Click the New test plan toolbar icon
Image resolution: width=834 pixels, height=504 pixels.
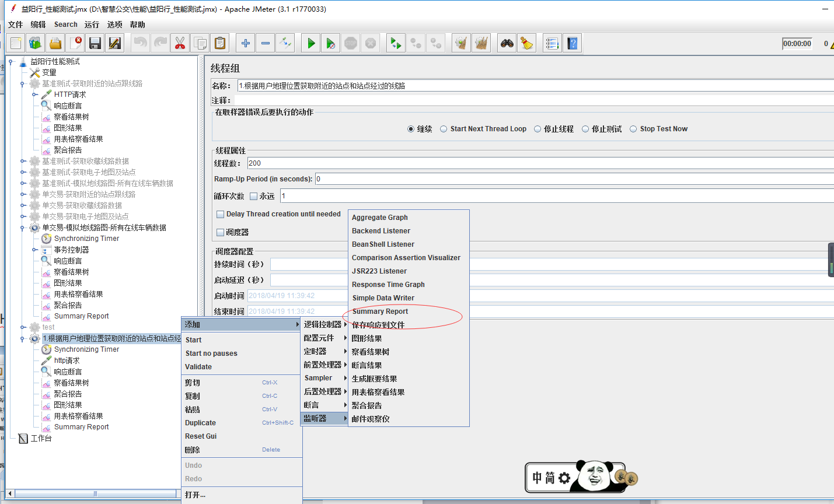click(x=16, y=43)
